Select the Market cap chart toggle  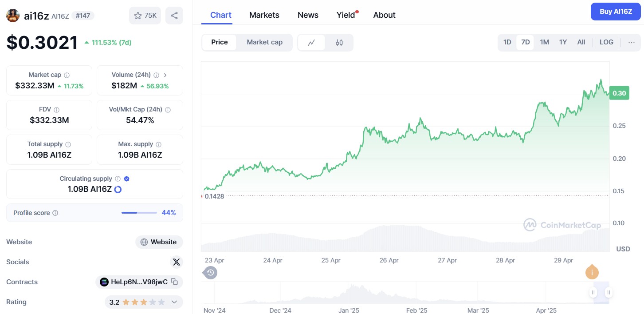264,43
